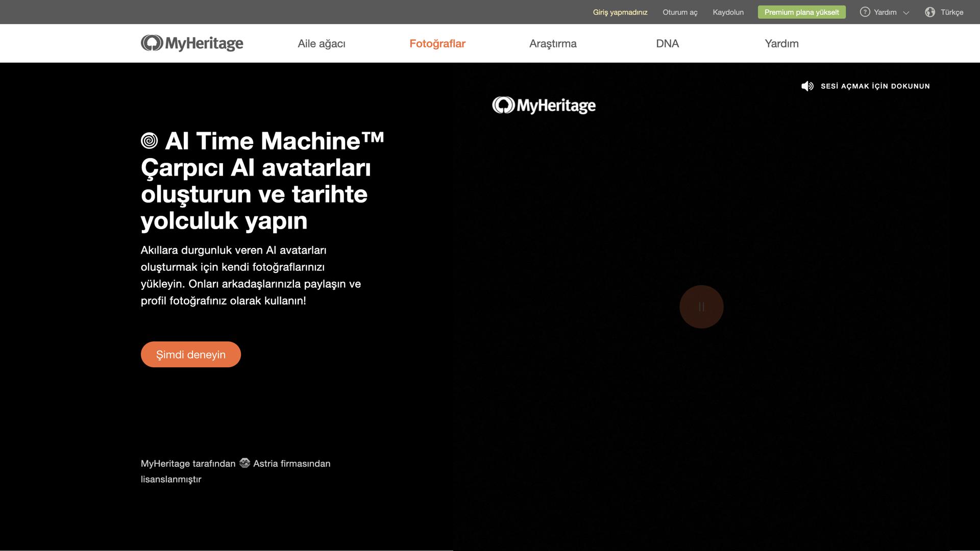
Task: Open the Araştırma menu item
Action: (x=553, y=43)
